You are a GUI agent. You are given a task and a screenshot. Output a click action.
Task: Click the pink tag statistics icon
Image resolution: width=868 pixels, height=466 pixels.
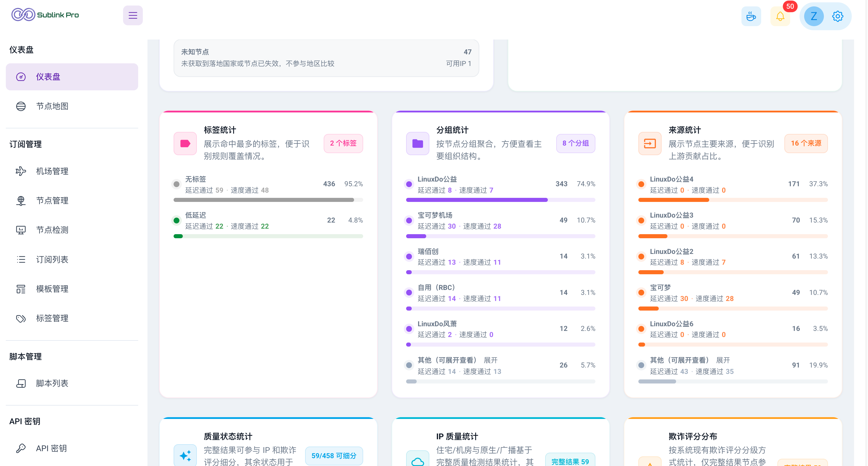185,143
